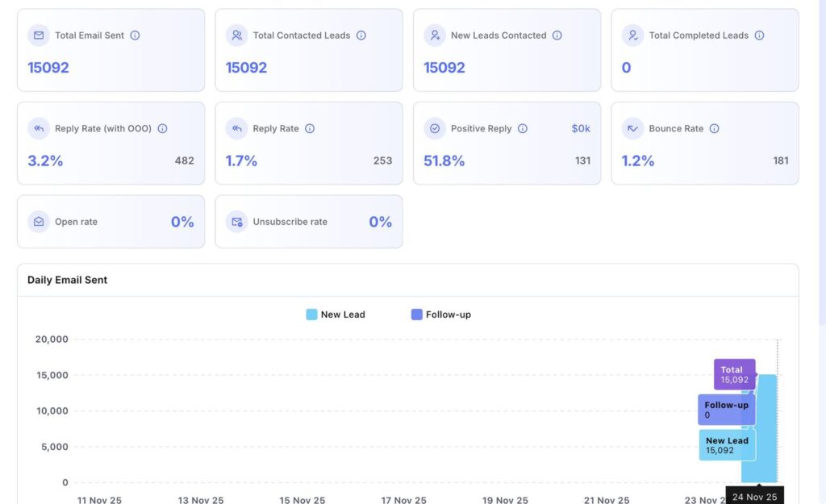
Task: Click the envelope icon on Total Email Sent card
Action: 40,35
